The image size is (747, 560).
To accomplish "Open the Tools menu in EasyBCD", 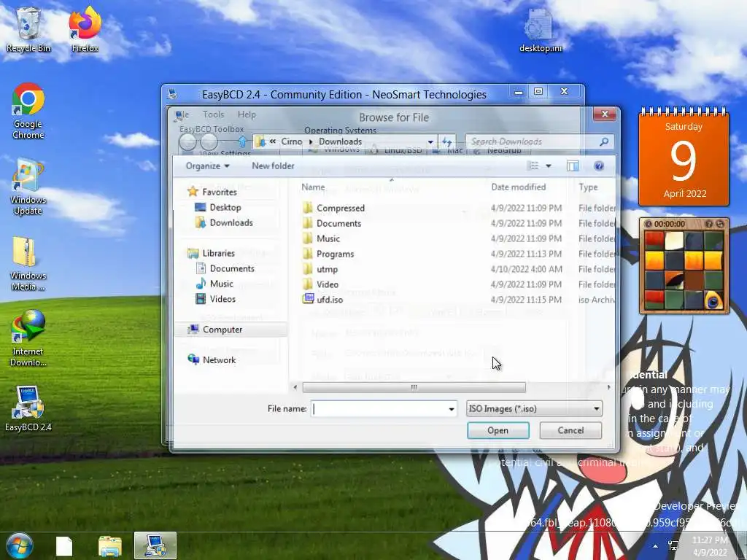I will click(x=213, y=114).
